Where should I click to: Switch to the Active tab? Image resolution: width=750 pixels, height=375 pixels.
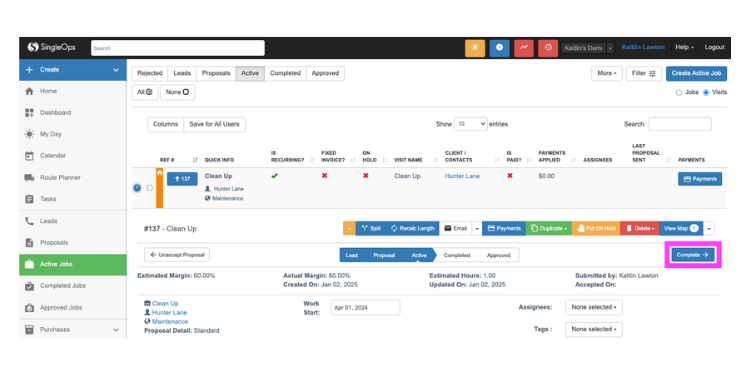tap(250, 74)
